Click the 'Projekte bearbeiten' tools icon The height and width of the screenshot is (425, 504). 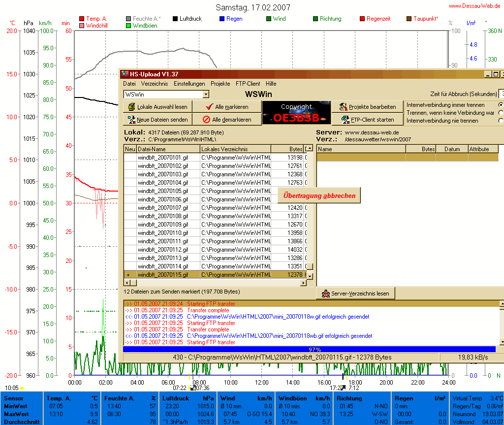pos(343,107)
